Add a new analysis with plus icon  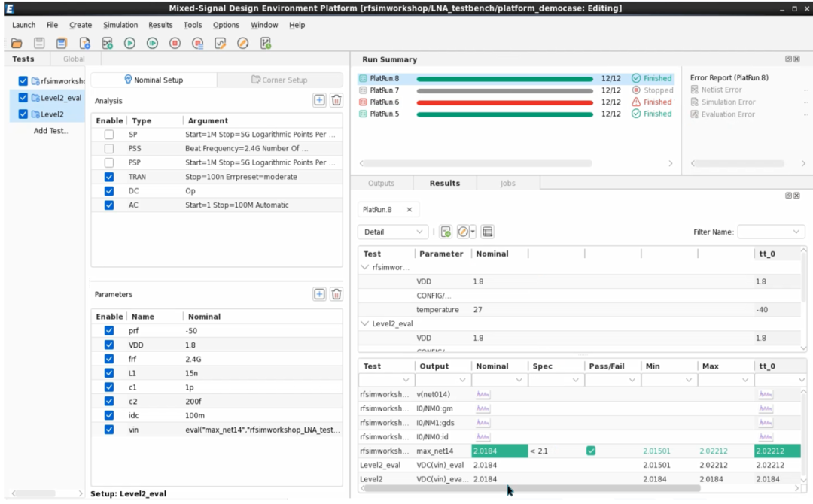tap(319, 100)
